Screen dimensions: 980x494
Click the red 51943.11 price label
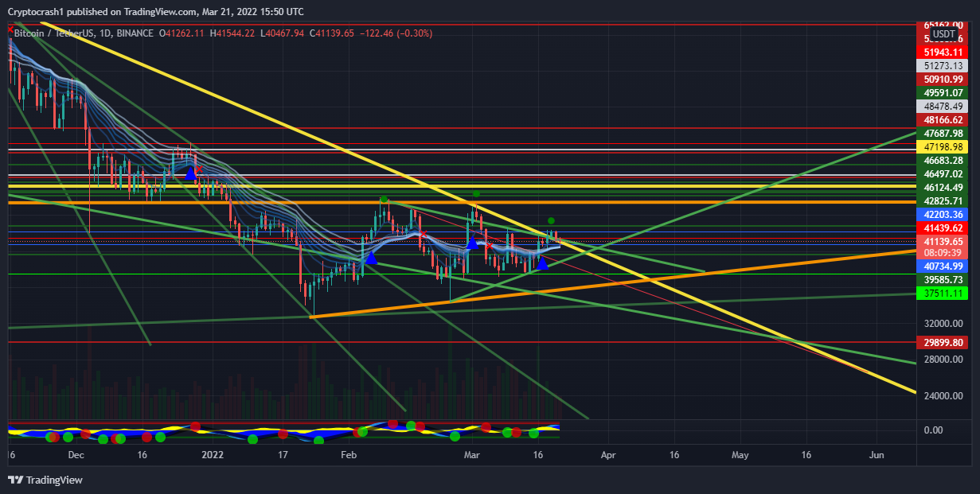(943, 52)
